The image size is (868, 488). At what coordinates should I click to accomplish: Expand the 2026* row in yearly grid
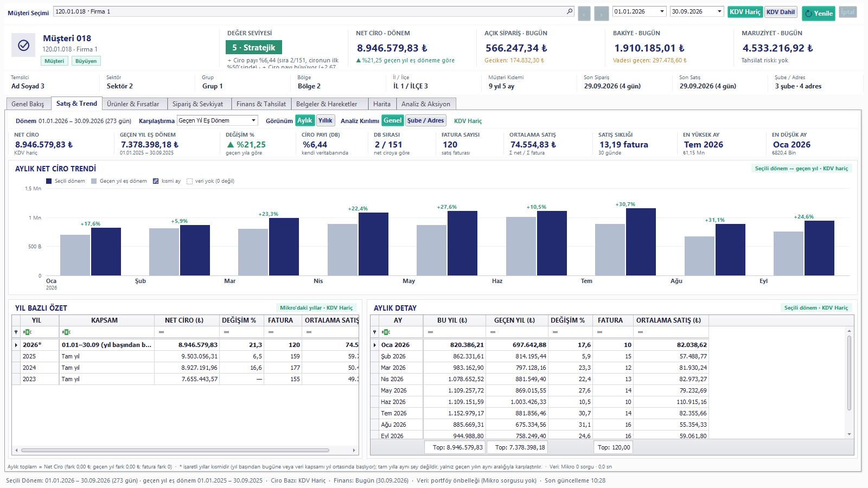tap(16, 345)
